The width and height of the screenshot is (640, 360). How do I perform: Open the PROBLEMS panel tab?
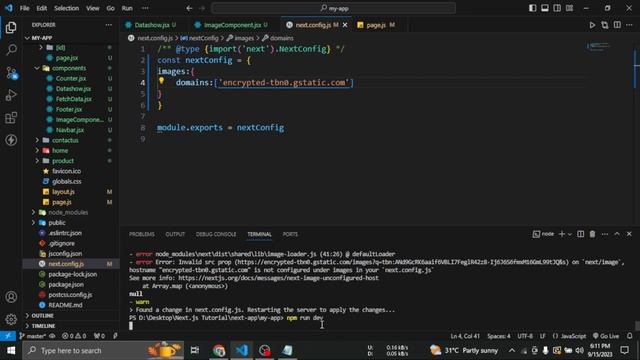[x=142, y=234]
